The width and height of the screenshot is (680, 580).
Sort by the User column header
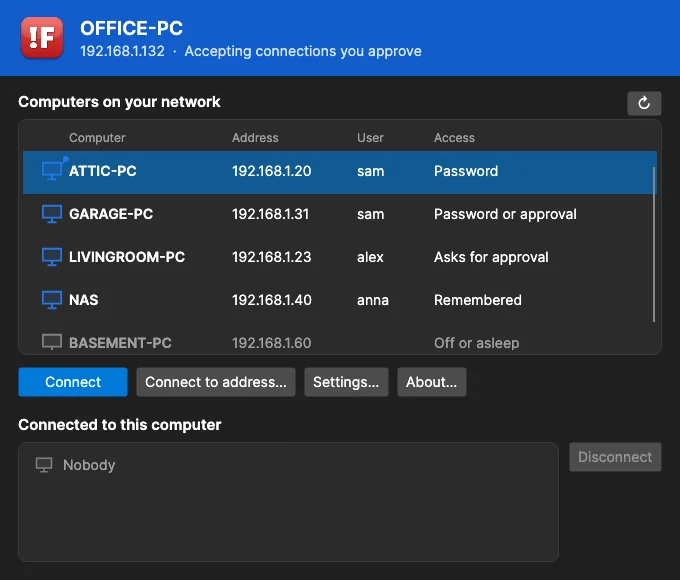(370, 138)
